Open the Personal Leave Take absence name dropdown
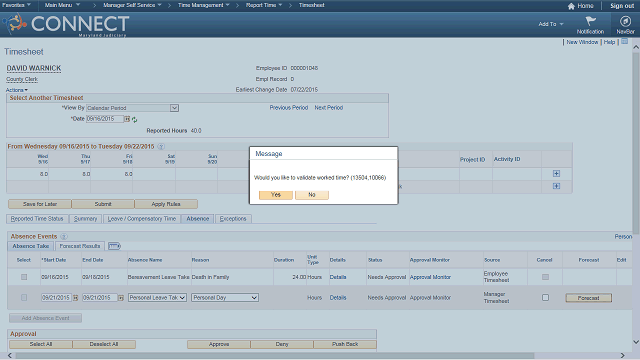The height and width of the screenshot is (360, 640). click(158, 298)
